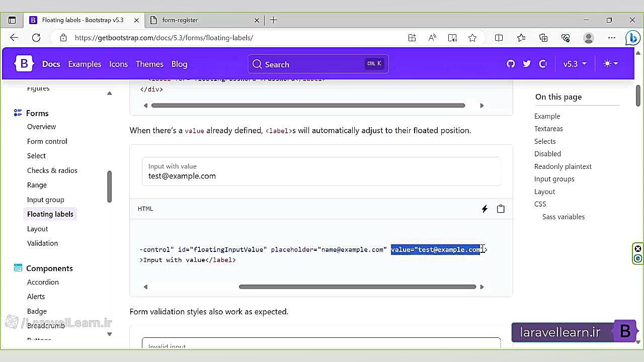Click the app available install icon
Image resolution: width=644 pixels, height=362 pixels.
pos(412,38)
